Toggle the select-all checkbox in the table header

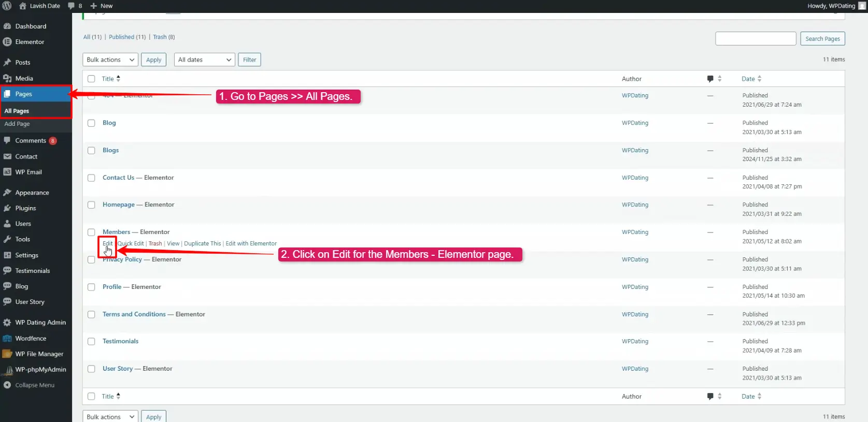click(91, 79)
